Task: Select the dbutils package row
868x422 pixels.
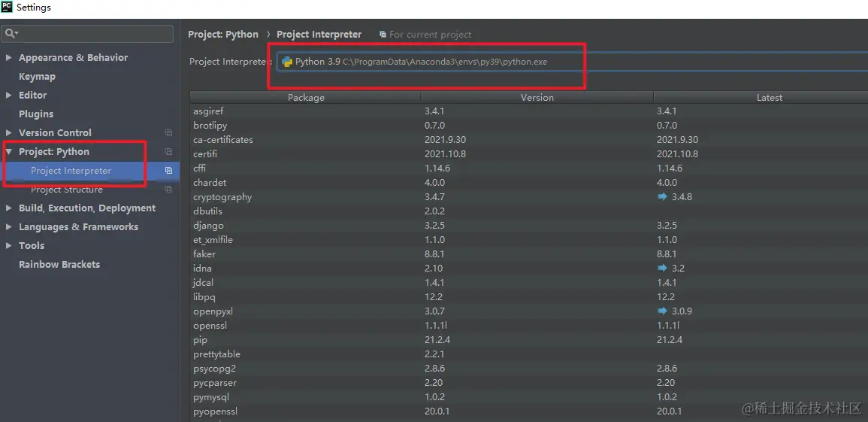Action: tap(528, 211)
